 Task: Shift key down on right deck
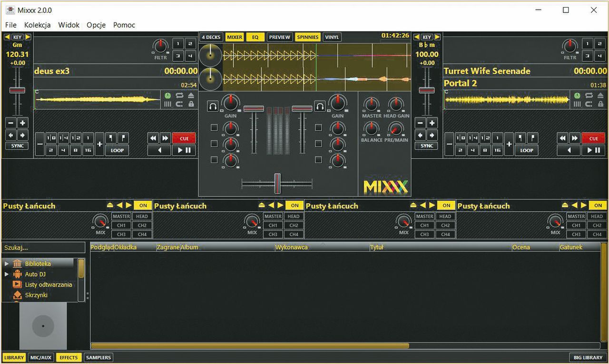[x=416, y=37]
